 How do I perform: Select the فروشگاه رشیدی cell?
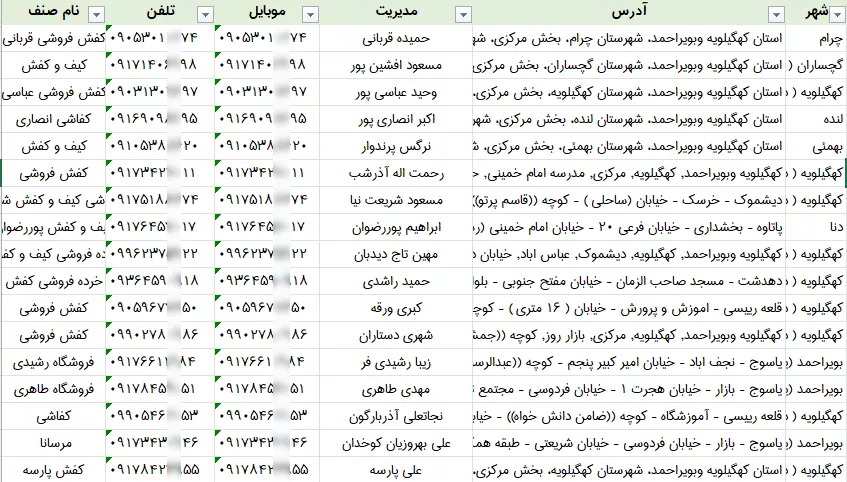[x=53, y=362]
